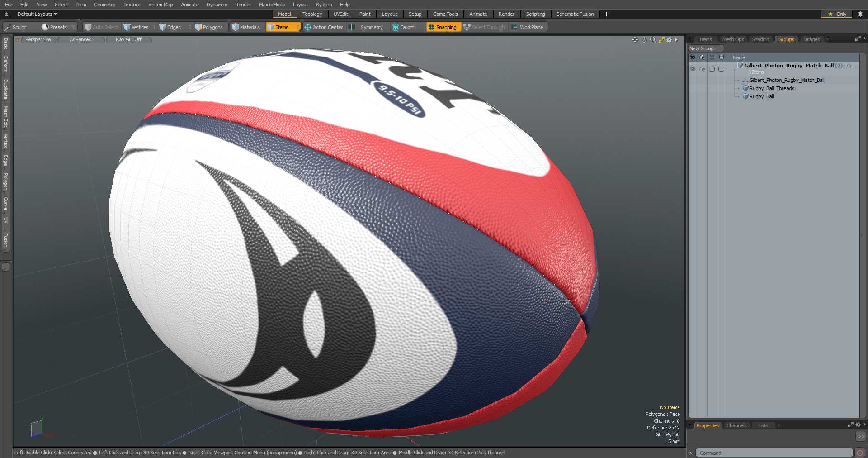Open the Presets browser
Screen dimensions: 868x458
[59, 27]
